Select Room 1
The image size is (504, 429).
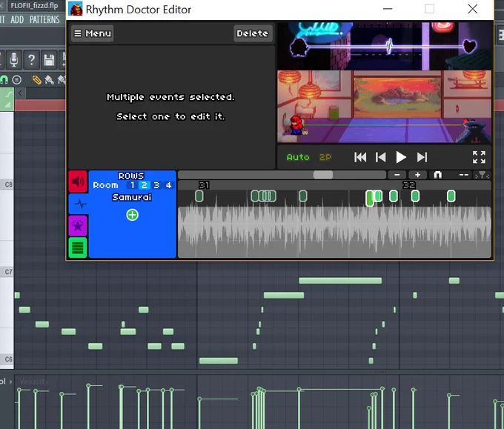[x=132, y=185]
